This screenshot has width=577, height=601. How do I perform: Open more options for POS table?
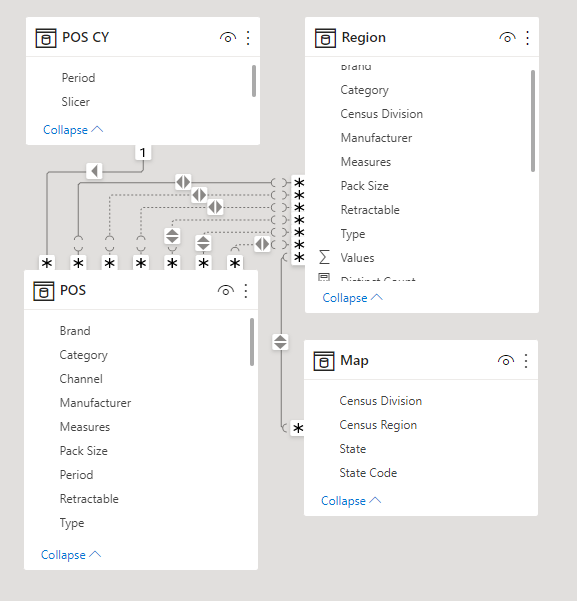tap(246, 291)
